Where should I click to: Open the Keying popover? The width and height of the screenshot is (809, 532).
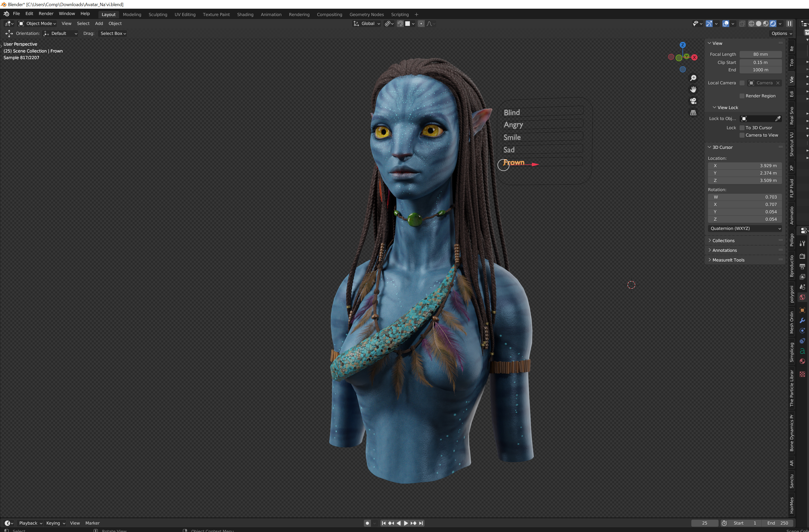point(56,523)
